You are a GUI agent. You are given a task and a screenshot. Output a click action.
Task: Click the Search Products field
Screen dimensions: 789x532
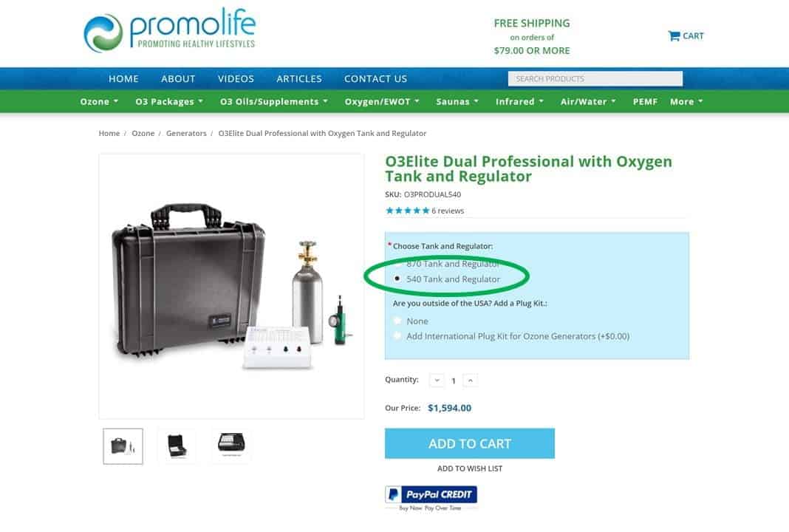595,78
